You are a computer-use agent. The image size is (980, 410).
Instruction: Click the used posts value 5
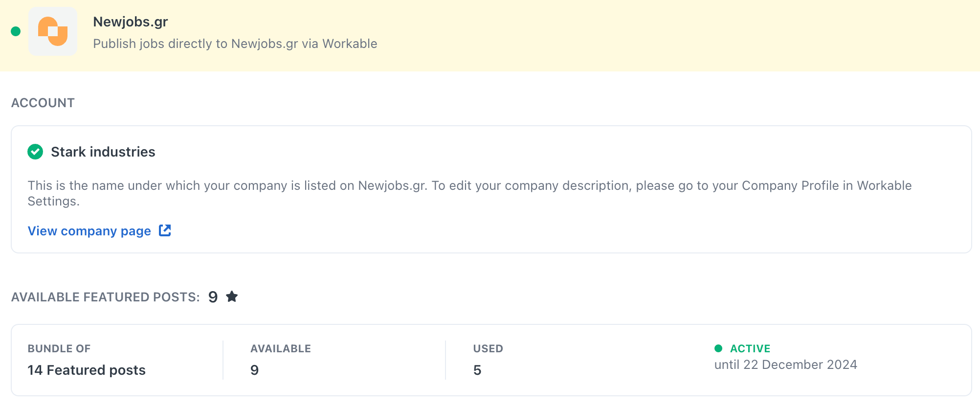click(x=477, y=370)
